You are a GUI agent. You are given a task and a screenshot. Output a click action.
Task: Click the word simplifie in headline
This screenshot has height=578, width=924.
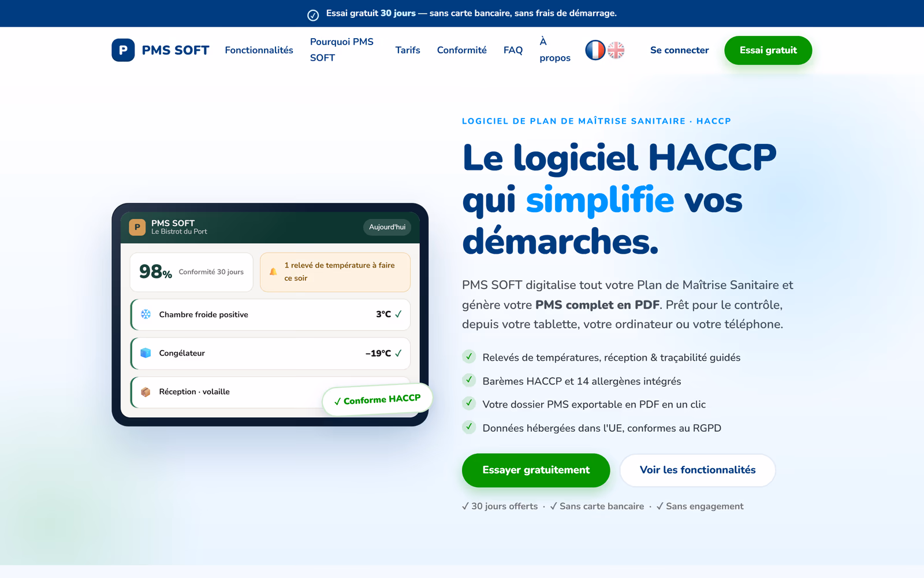coord(599,200)
